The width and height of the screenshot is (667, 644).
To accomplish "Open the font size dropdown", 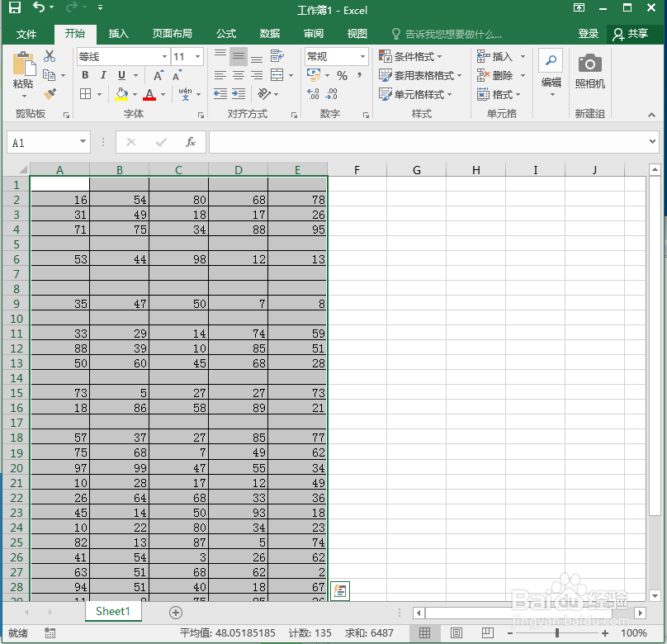I will pyautogui.click(x=198, y=57).
